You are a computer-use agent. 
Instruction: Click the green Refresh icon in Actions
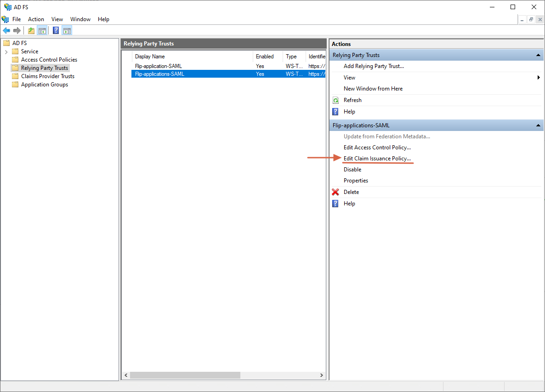(336, 101)
